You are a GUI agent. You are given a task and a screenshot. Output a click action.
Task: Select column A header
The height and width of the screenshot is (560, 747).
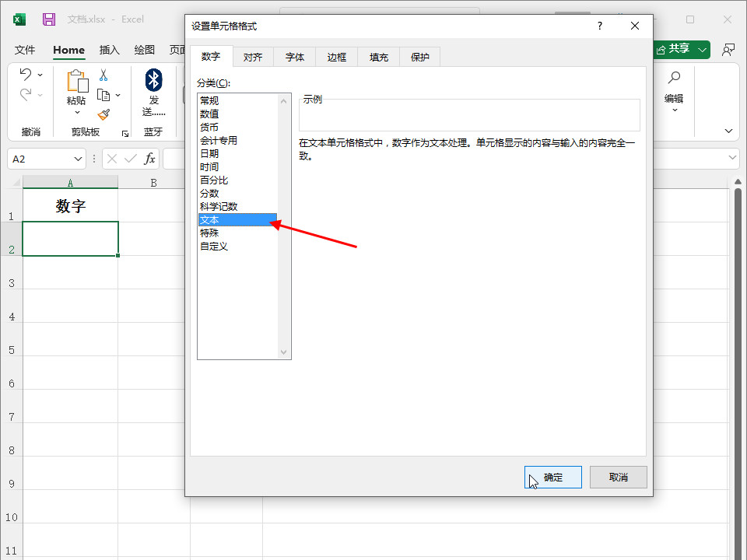(x=71, y=182)
